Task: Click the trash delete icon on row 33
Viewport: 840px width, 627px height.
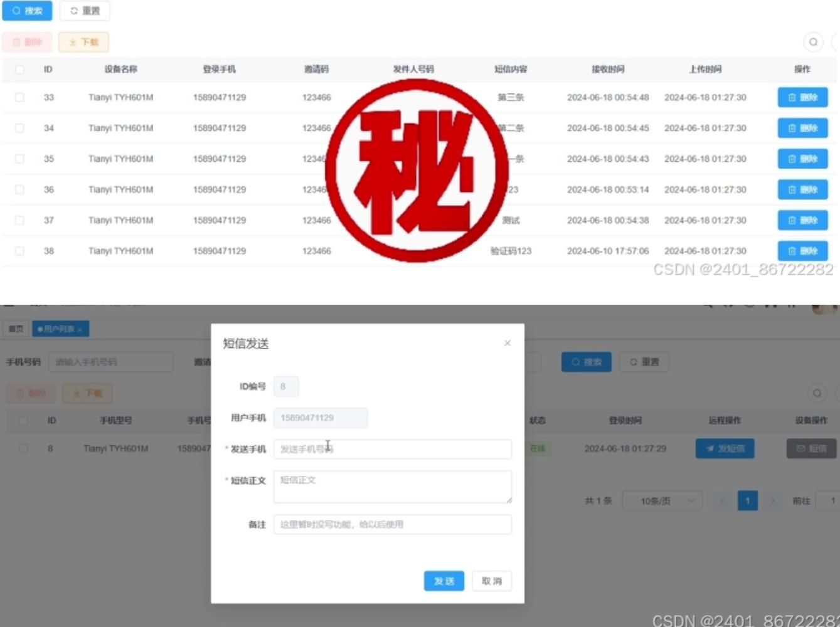Action: tap(792, 97)
